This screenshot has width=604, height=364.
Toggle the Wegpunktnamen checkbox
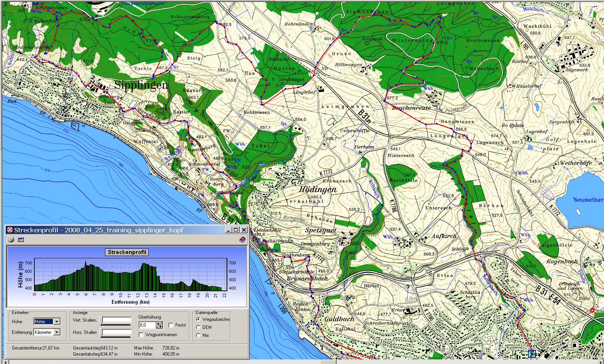141,335
